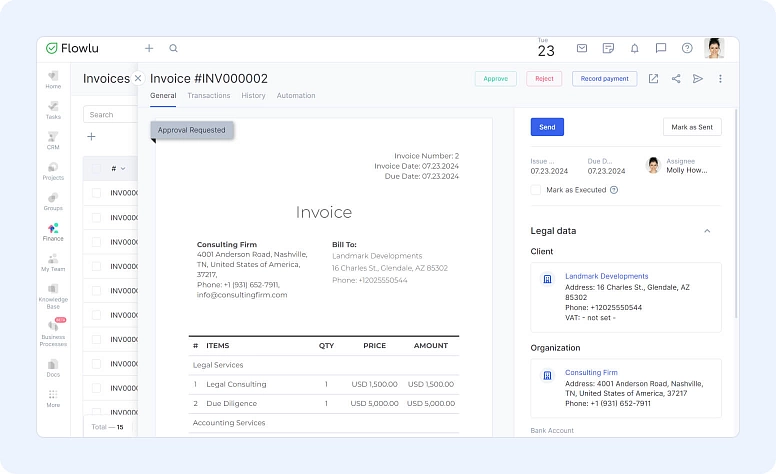Click the invoices Search input field

tap(110, 114)
